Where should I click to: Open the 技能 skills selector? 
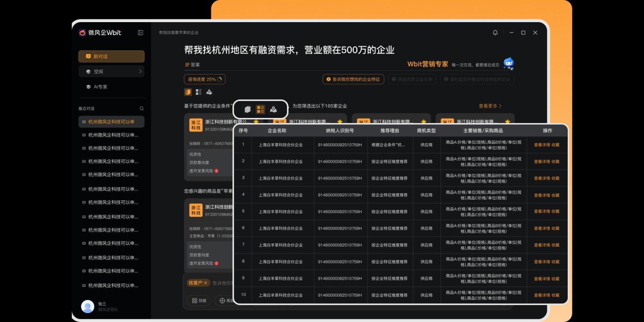tap(199, 301)
